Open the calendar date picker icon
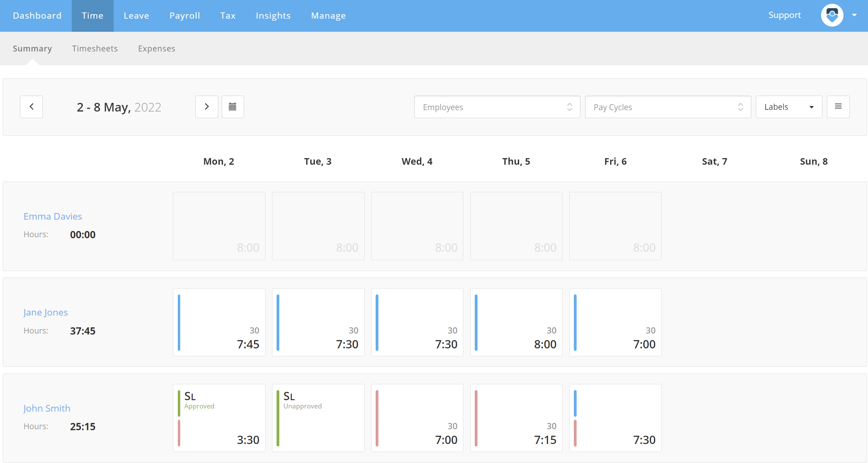 click(233, 107)
